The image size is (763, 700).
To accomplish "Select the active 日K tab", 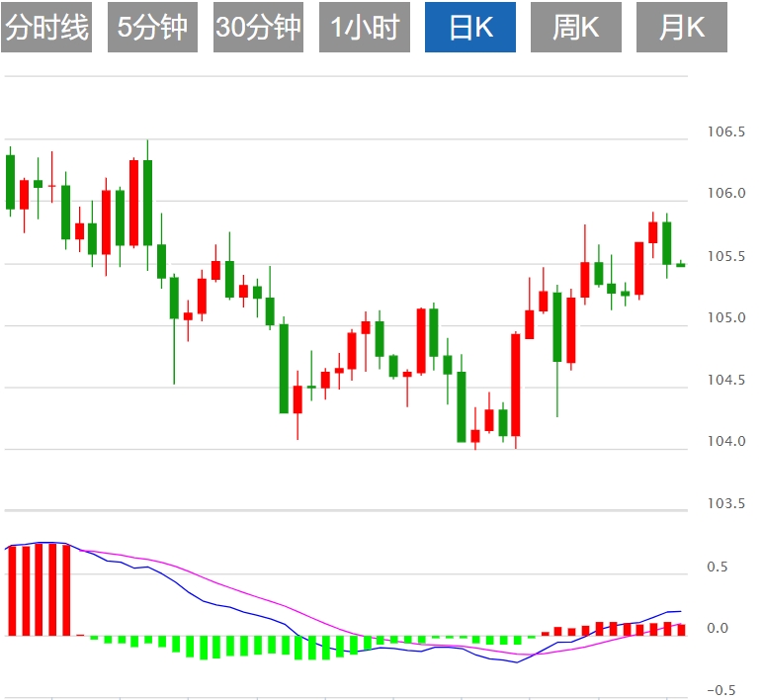I will pos(470,27).
